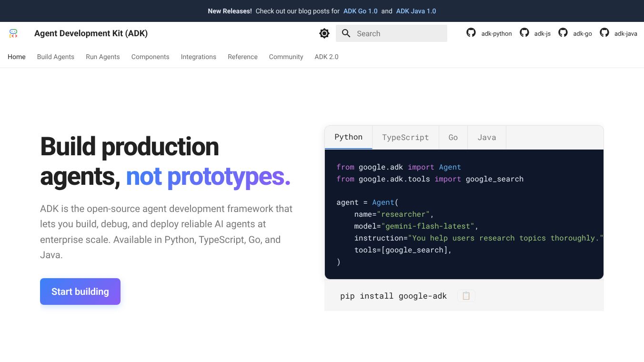Switch to the TypeScript code tab
This screenshot has height=362, width=644.
(x=405, y=137)
